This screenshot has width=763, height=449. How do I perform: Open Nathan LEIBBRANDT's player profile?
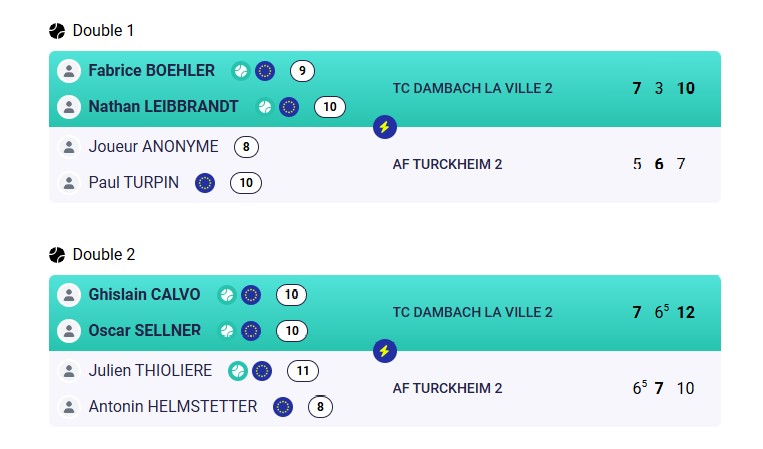pyautogui.click(x=164, y=107)
